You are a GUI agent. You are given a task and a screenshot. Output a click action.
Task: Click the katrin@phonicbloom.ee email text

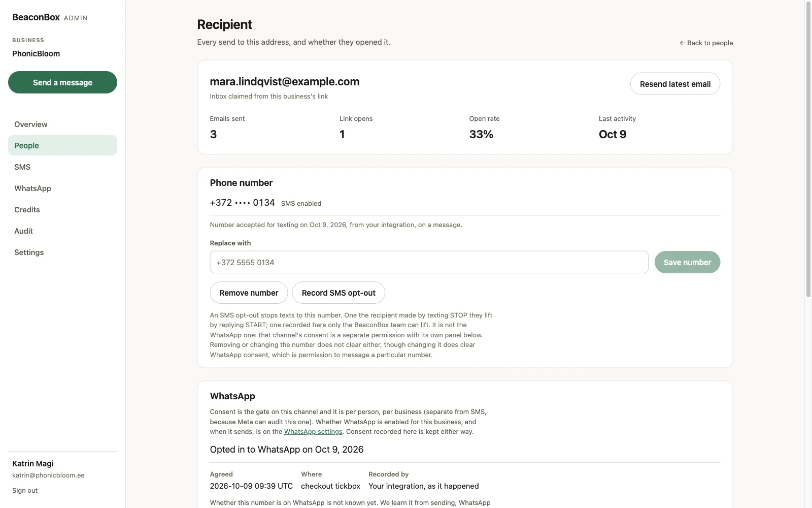coord(48,475)
